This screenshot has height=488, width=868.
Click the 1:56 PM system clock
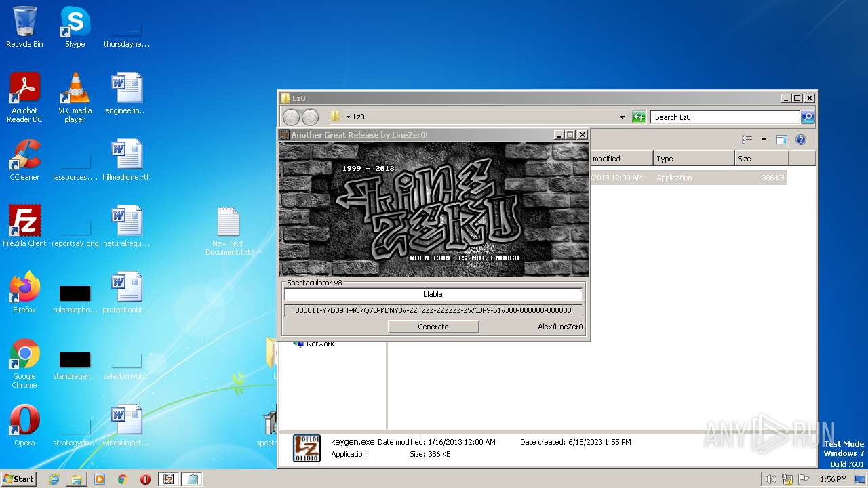coord(833,479)
